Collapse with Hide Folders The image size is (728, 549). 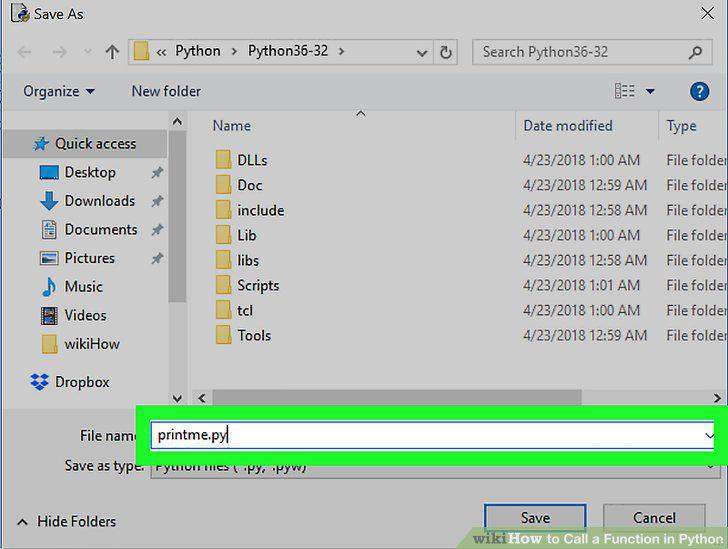(66, 522)
